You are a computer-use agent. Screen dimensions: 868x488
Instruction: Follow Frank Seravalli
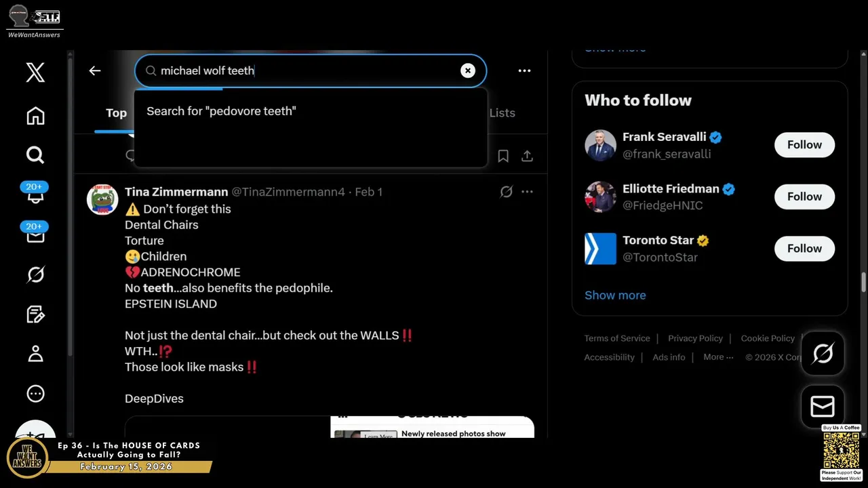pyautogui.click(x=804, y=145)
